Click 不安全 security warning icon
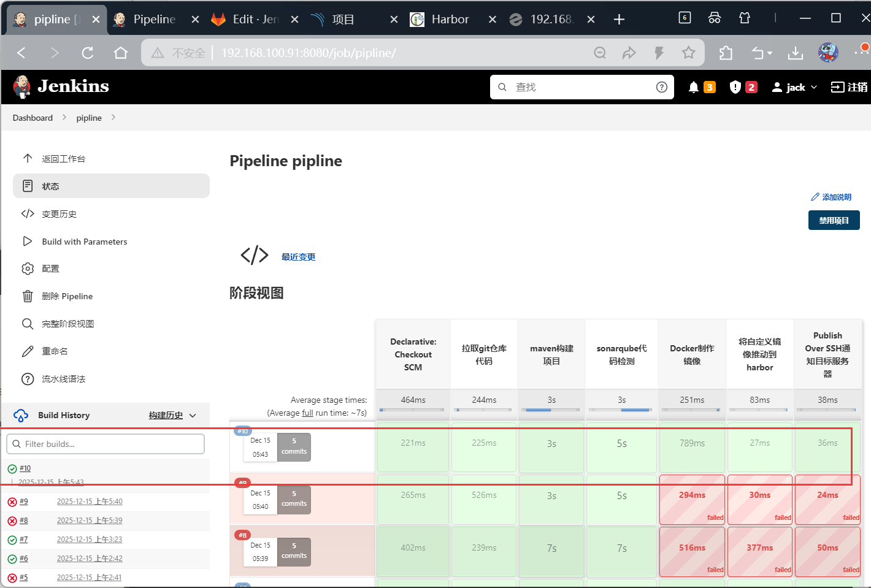The image size is (871, 588). (x=158, y=53)
